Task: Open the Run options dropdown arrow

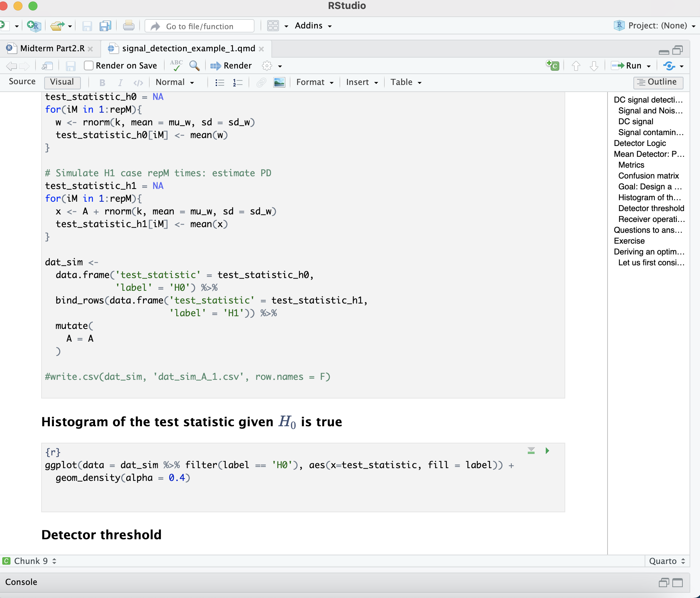Action: tap(649, 66)
